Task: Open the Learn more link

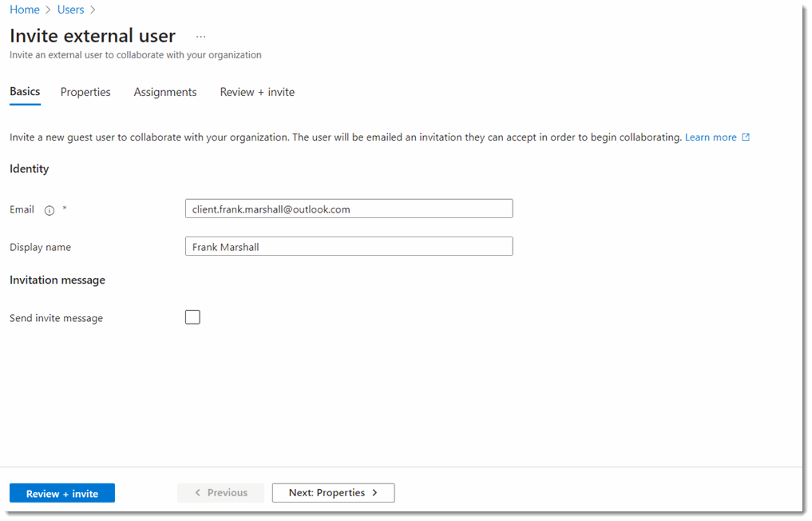Action: [711, 137]
